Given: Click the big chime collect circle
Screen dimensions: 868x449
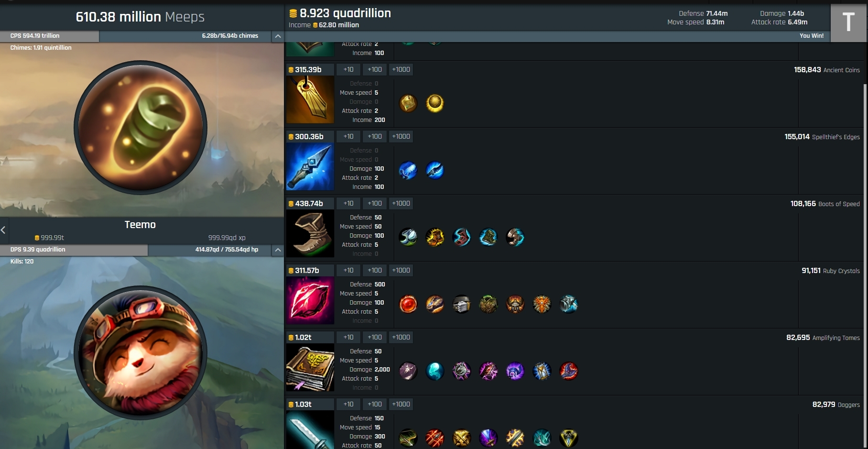Looking at the screenshot, I should [x=141, y=127].
